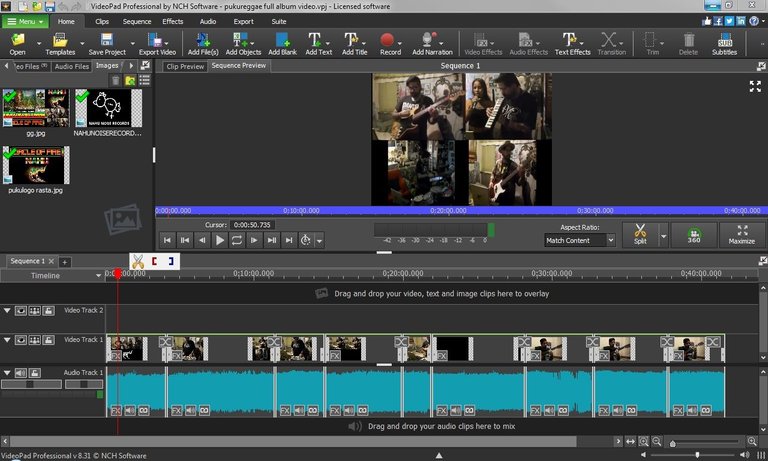Viewport: 768px width, 461px height.
Task: Open the Suite ribbon tab
Action: point(279,22)
